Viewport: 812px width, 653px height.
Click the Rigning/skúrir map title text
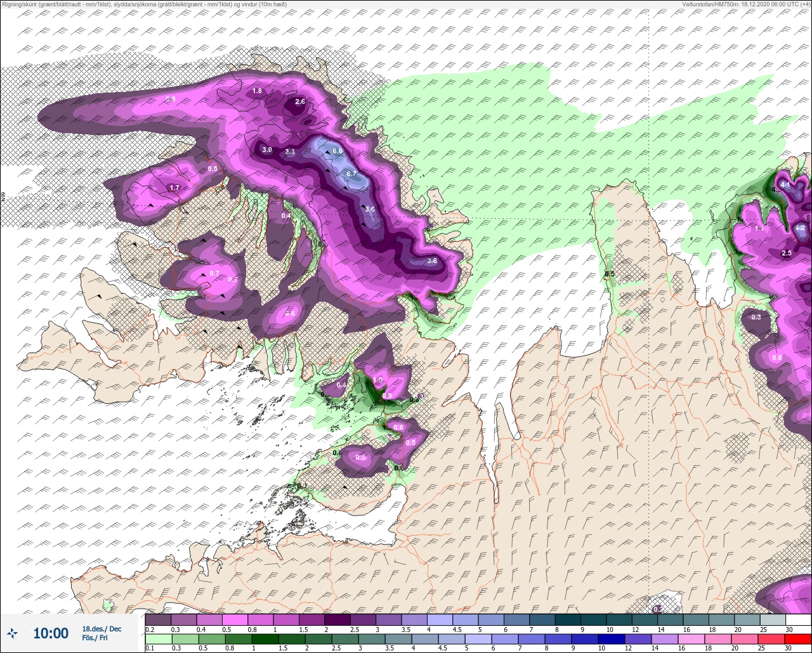tap(145, 4)
